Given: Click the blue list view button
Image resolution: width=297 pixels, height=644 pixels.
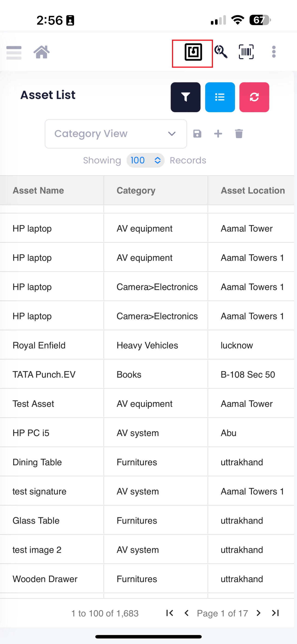Looking at the screenshot, I should pos(220,97).
